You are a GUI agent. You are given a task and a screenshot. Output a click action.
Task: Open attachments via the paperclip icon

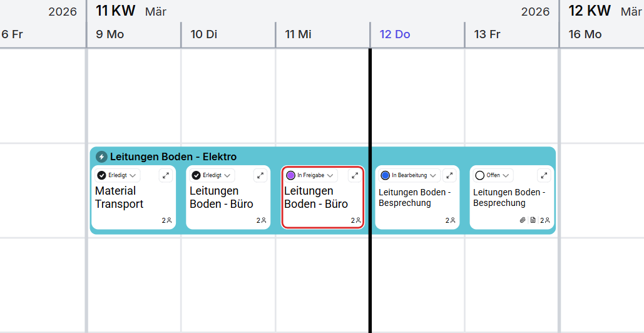[523, 220]
